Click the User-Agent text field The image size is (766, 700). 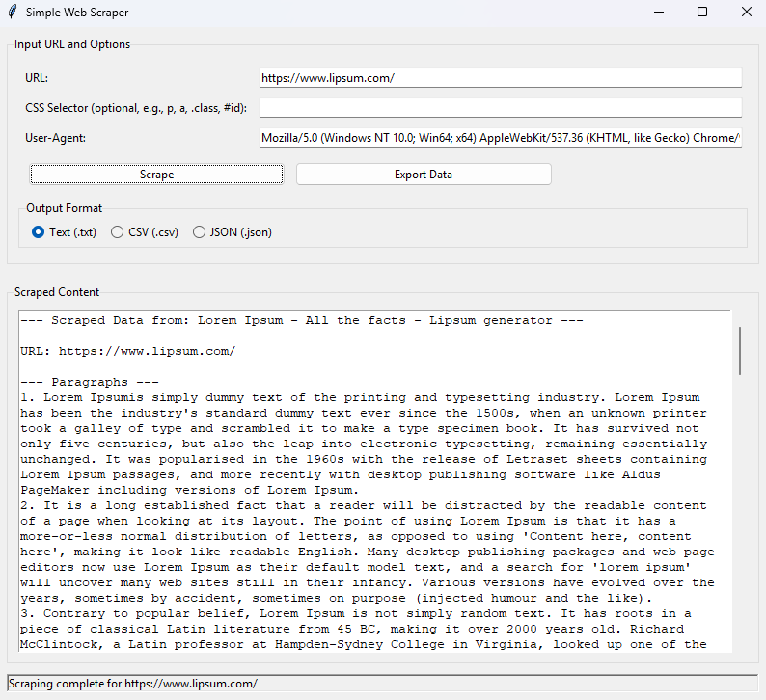click(x=500, y=138)
